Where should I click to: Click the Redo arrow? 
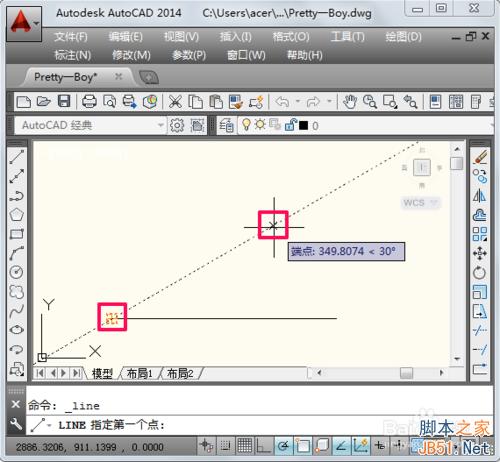point(313,102)
